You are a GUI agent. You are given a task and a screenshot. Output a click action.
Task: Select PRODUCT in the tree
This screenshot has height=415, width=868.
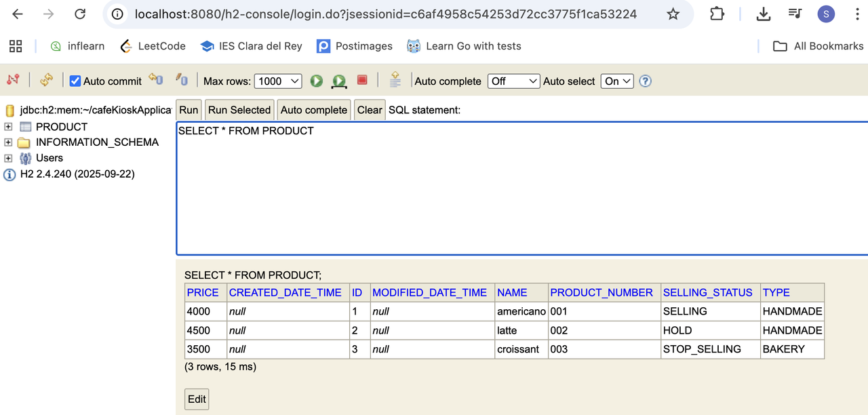[x=62, y=127]
